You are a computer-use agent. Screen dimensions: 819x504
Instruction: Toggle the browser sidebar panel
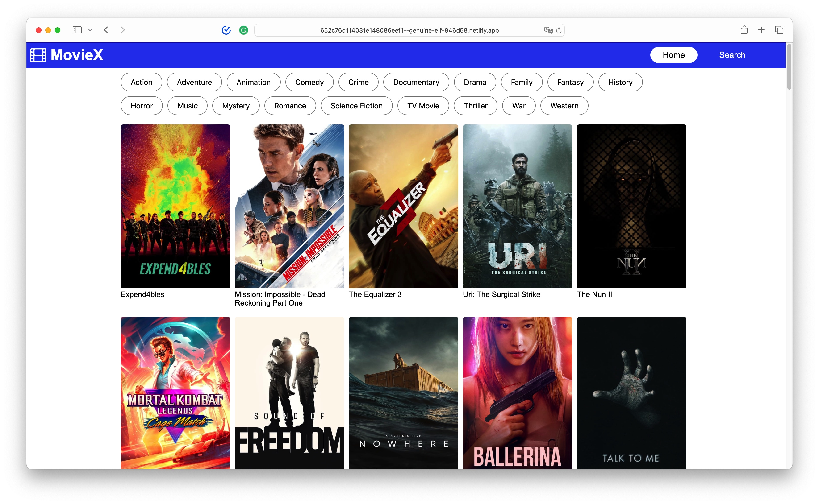(x=77, y=30)
